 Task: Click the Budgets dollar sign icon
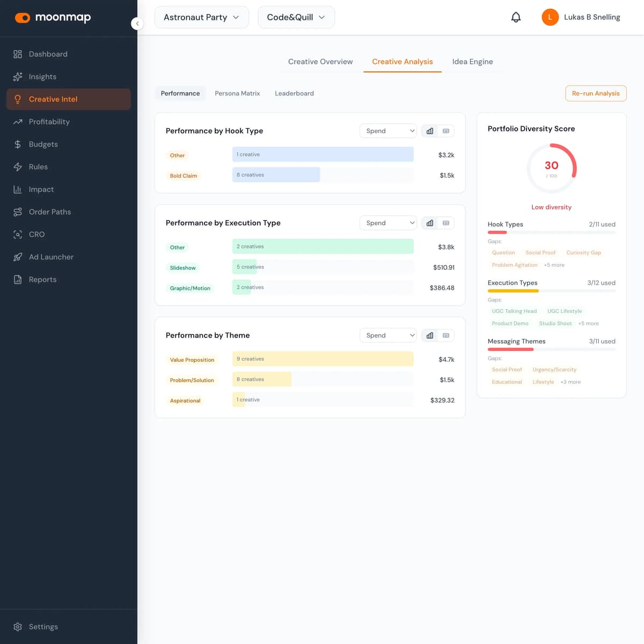click(x=18, y=144)
